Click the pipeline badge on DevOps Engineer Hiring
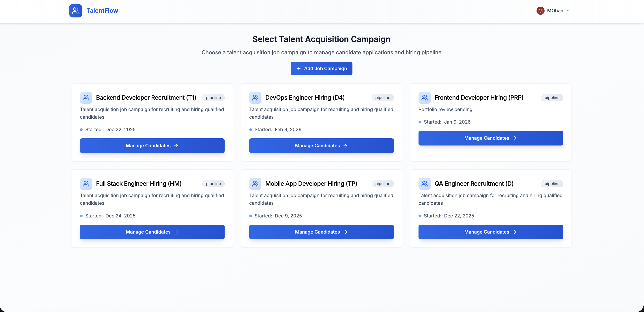The width and height of the screenshot is (644, 312). click(382, 98)
